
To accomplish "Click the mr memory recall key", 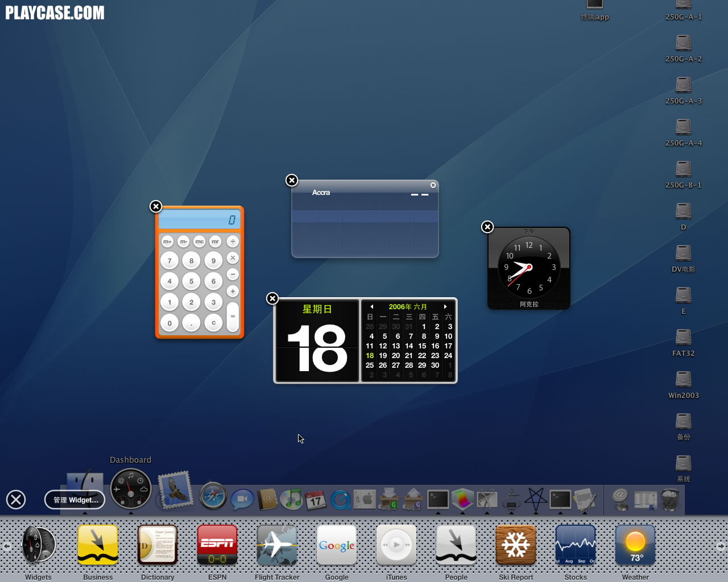I will coord(215,242).
